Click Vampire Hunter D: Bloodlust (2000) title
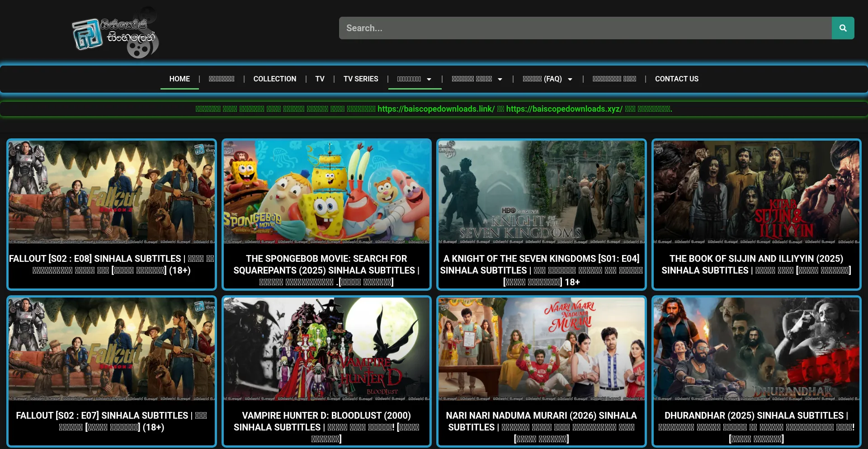 point(326,427)
